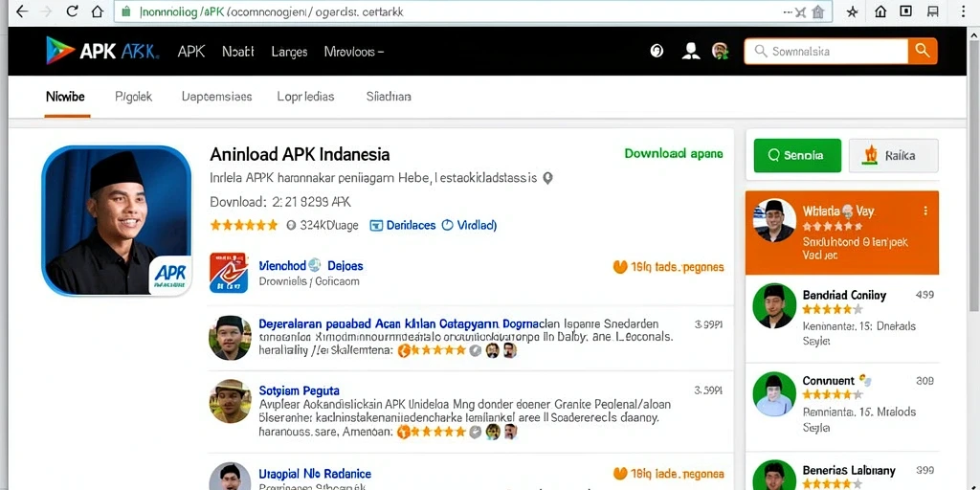Image resolution: width=980 pixels, height=490 pixels.
Task: Click the green Senoia button
Action: (797, 156)
